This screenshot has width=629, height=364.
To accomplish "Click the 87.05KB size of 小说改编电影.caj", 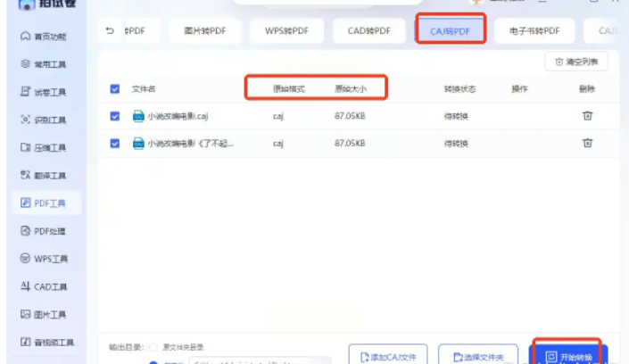I will 350,116.
